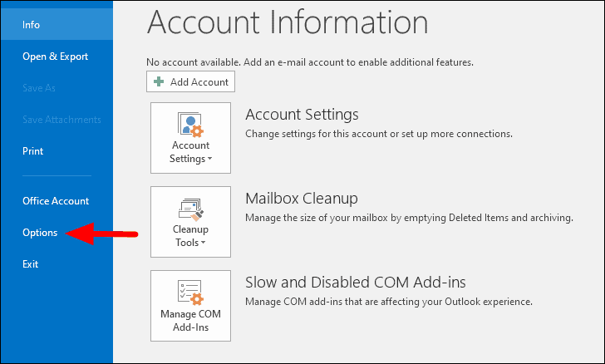
Task: Click the 'No account available' message text
Action: [310, 62]
